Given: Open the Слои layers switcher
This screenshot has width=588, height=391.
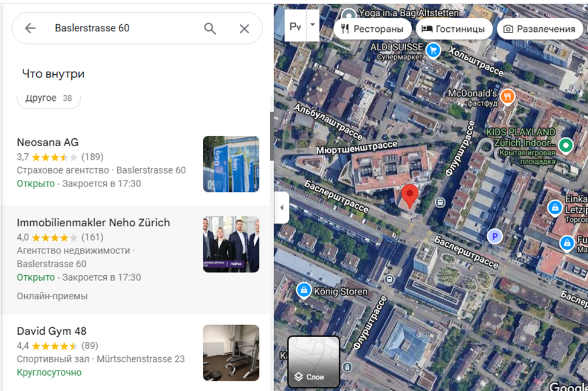Looking at the screenshot, I should point(313,362).
